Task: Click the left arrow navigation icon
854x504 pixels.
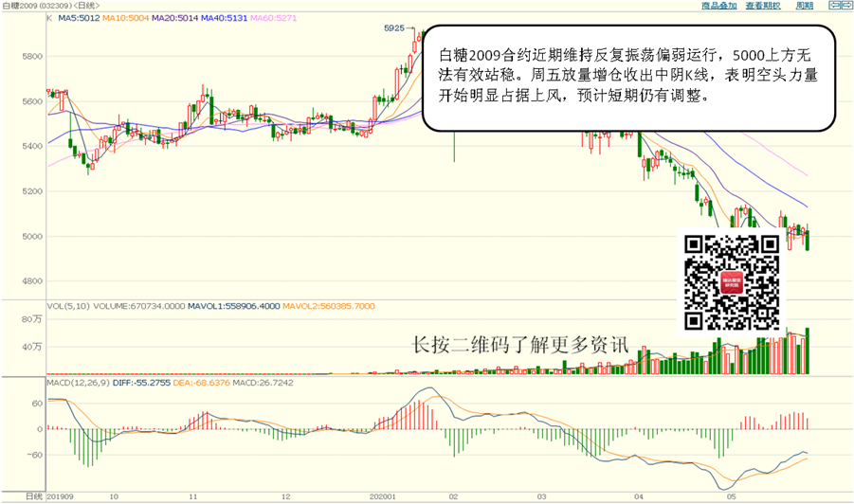Action: (834, 6)
